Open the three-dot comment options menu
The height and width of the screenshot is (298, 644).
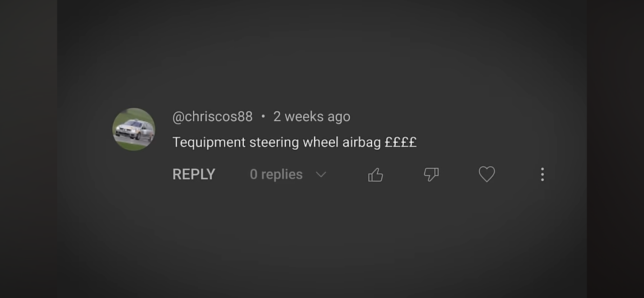coord(542,175)
